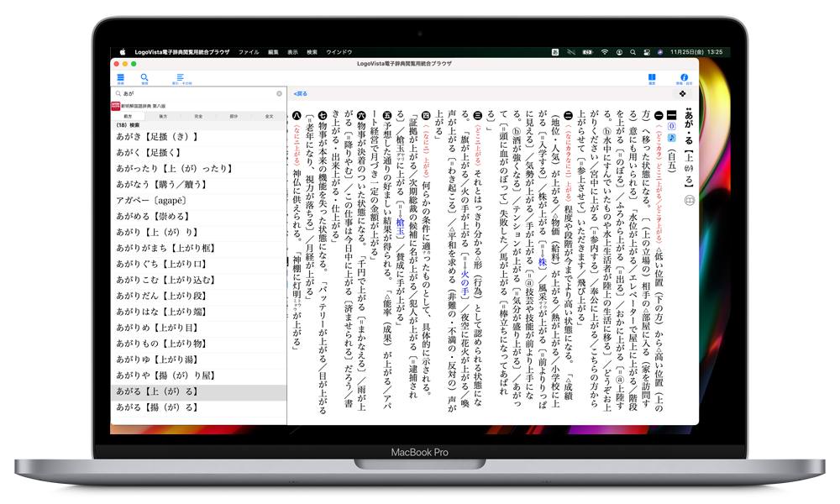Open the ウインドウ menu
This screenshot has width=840, height=504.
(339, 52)
